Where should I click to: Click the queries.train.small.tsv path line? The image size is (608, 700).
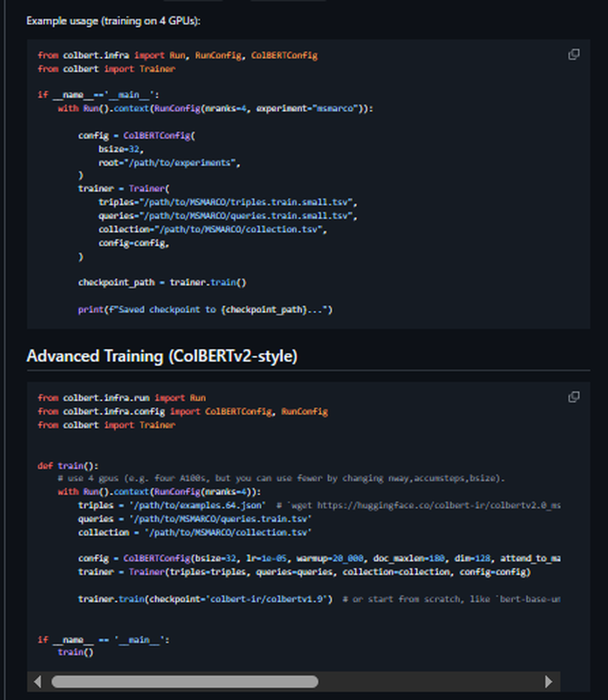pos(227,216)
